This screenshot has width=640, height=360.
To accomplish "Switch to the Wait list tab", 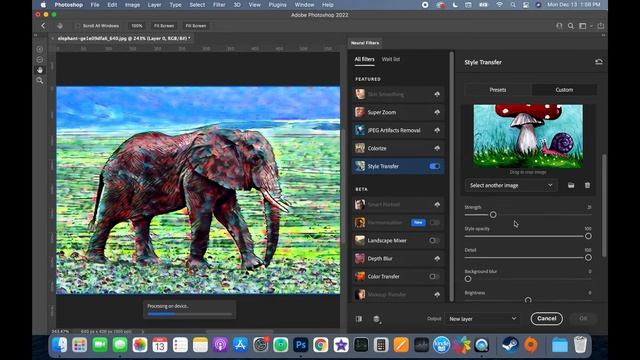I will (391, 59).
